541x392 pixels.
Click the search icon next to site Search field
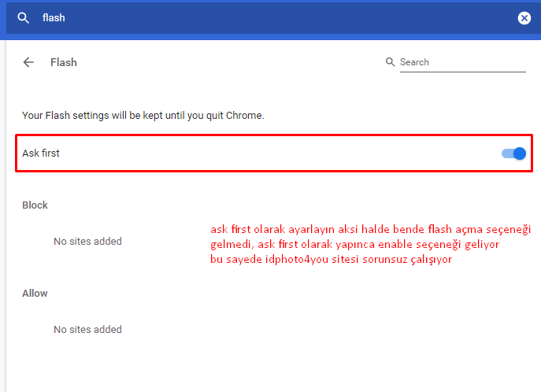point(390,61)
